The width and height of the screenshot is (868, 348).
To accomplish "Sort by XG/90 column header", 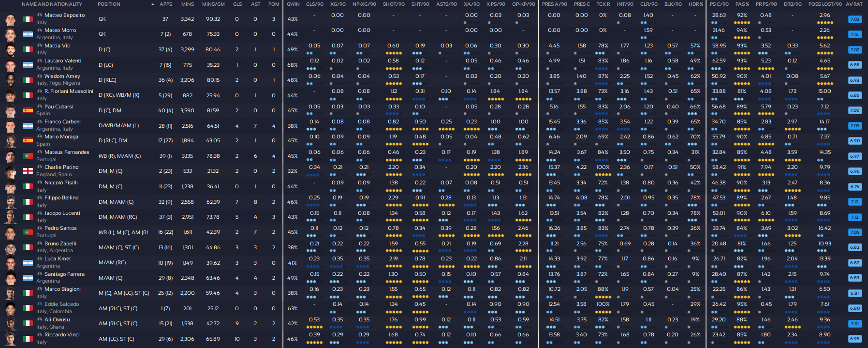I will (x=338, y=4).
